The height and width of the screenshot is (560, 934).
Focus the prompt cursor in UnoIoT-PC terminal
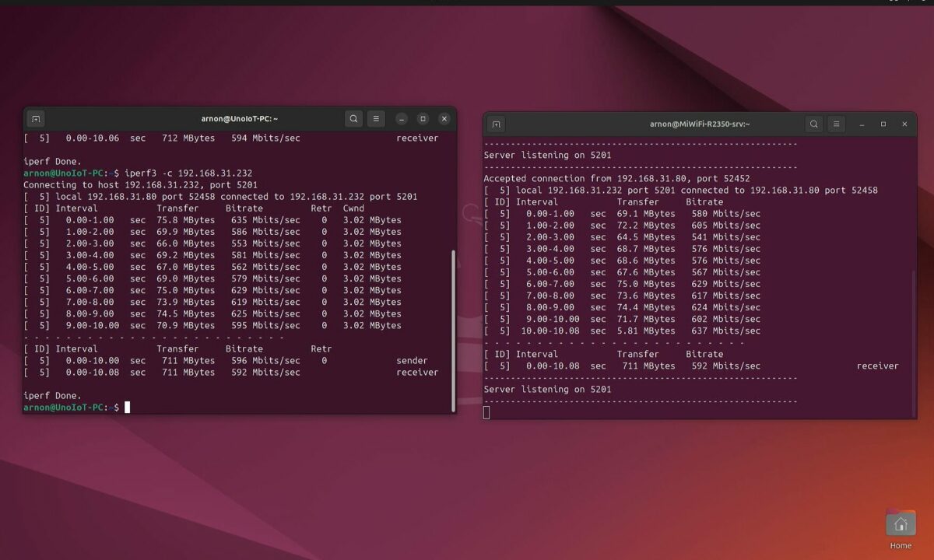(127, 408)
